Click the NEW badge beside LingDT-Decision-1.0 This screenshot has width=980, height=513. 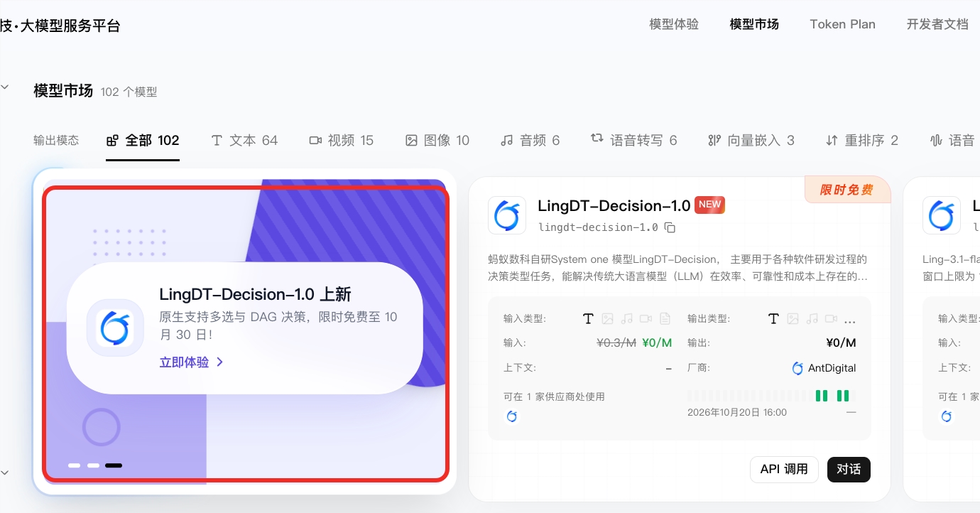[x=709, y=205]
